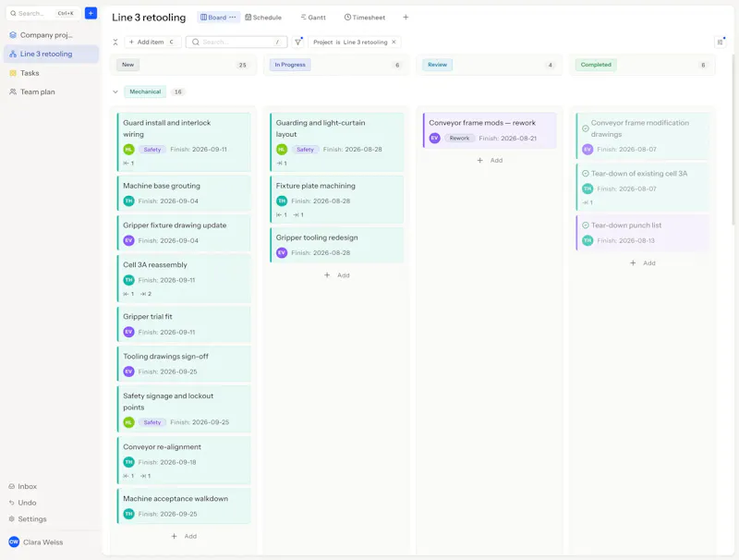
Task: Click the collapse all groups icon
Action: 115,42
